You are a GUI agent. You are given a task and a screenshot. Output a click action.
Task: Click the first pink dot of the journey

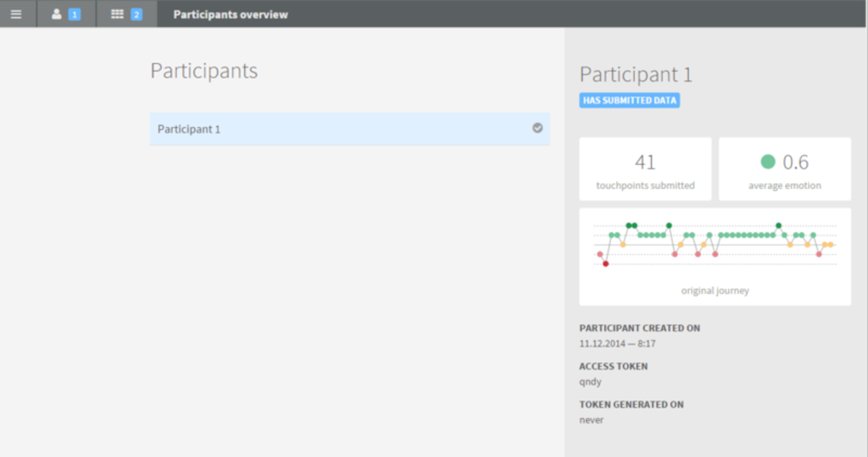600,255
